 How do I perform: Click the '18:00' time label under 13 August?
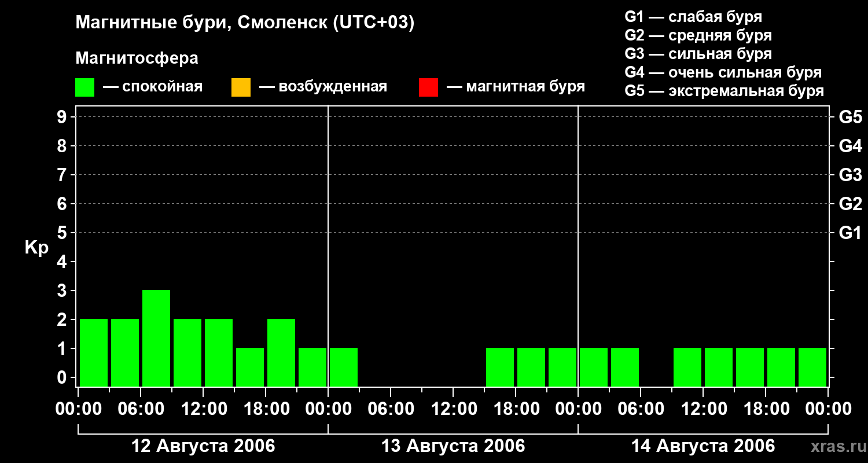point(516,409)
